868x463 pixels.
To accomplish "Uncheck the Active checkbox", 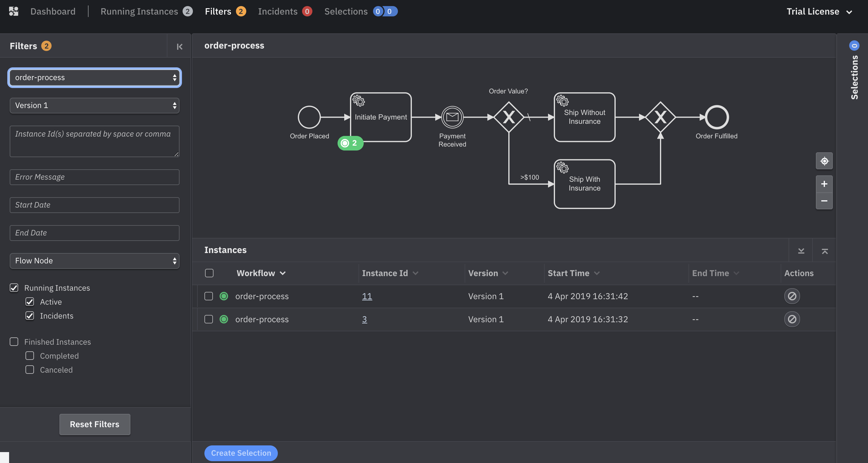I will pyautogui.click(x=30, y=302).
